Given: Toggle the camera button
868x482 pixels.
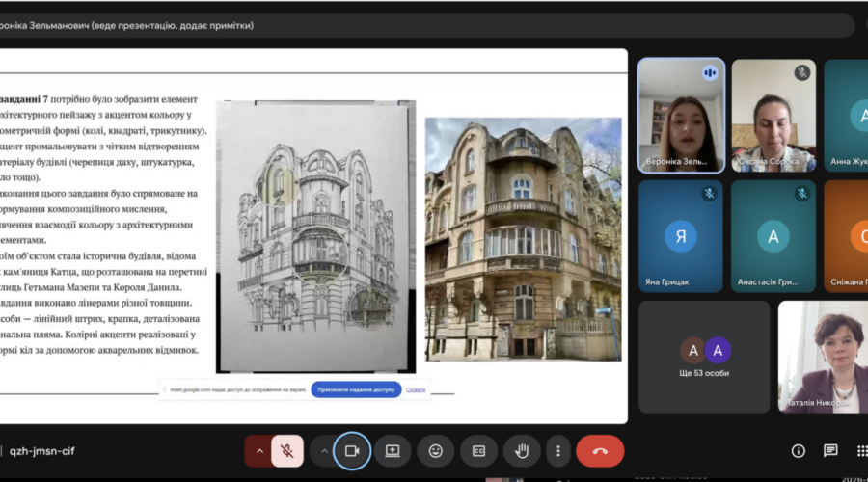Looking at the screenshot, I should [352, 451].
